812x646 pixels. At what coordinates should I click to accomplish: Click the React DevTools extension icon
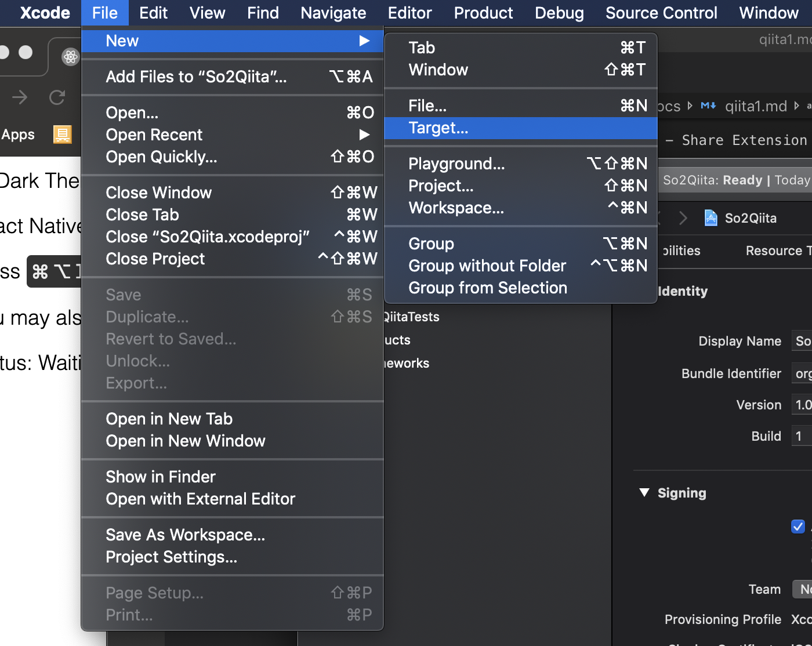point(70,57)
